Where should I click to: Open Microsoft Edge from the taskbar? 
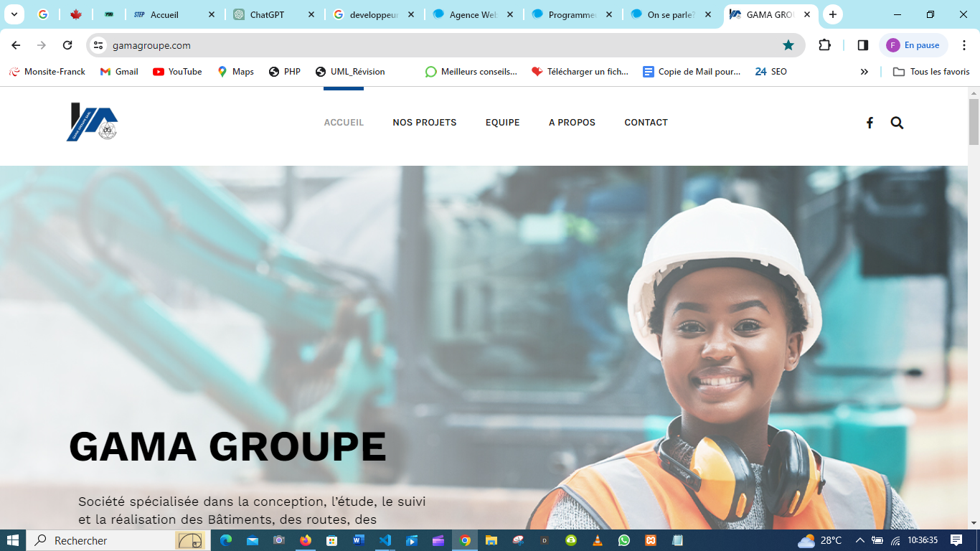(226, 540)
